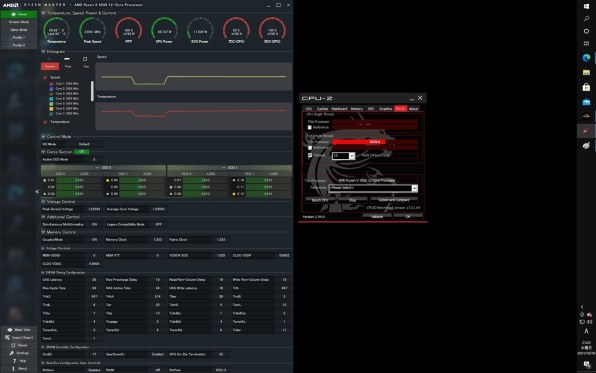Uncheck the Threads checkbox in CPU-Z
Screen dimensions: 596x373
point(310,155)
